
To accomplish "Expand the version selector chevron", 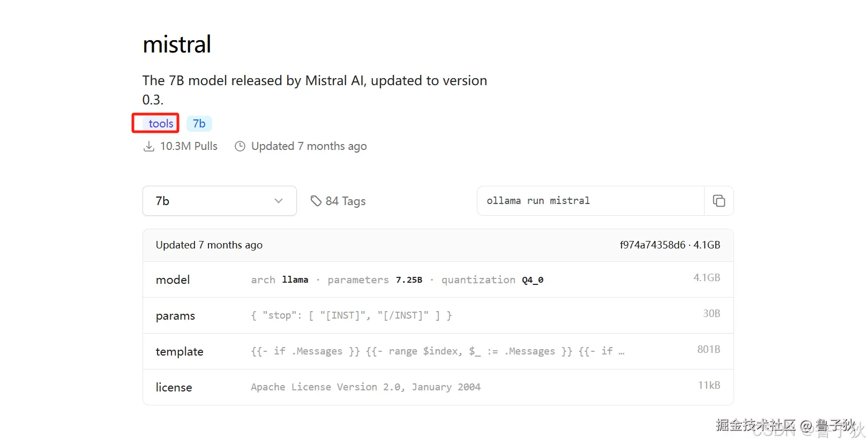I will pyautogui.click(x=279, y=201).
